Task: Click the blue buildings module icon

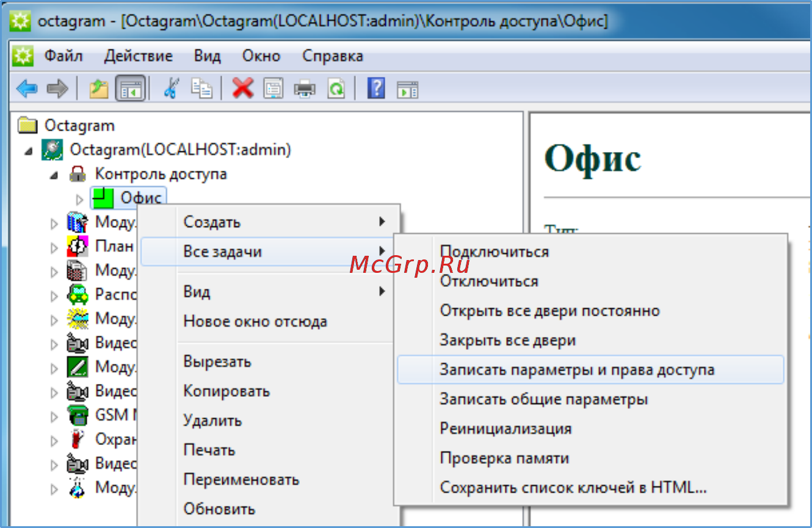Action: coord(78,222)
